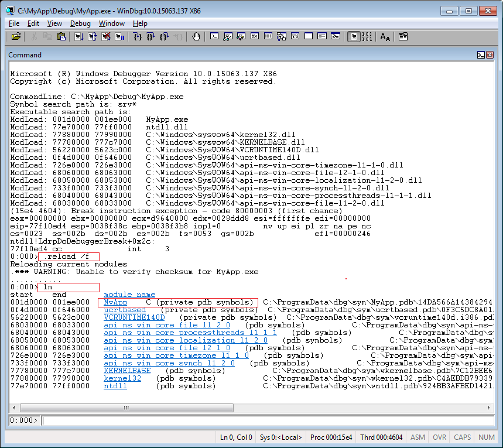The height and width of the screenshot is (448, 503).
Task: Click the Stop Debugging icon with red X
Action: point(106,36)
